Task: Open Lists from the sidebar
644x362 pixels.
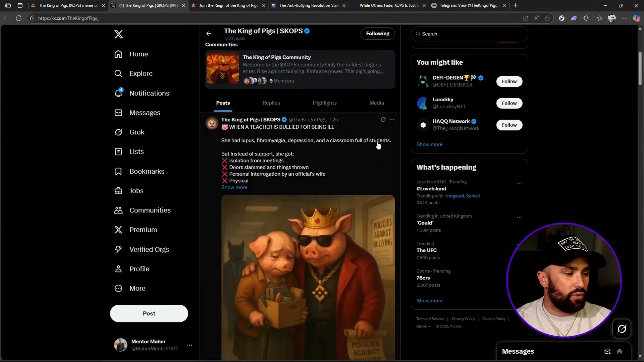Action: click(129, 152)
